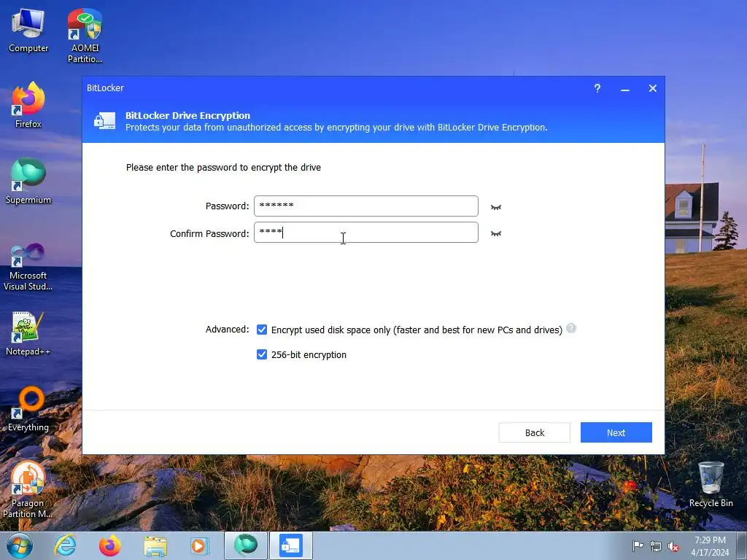Go Back to the previous step
Image resolution: width=747 pixels, height=560 pixels.
[535, 432]
